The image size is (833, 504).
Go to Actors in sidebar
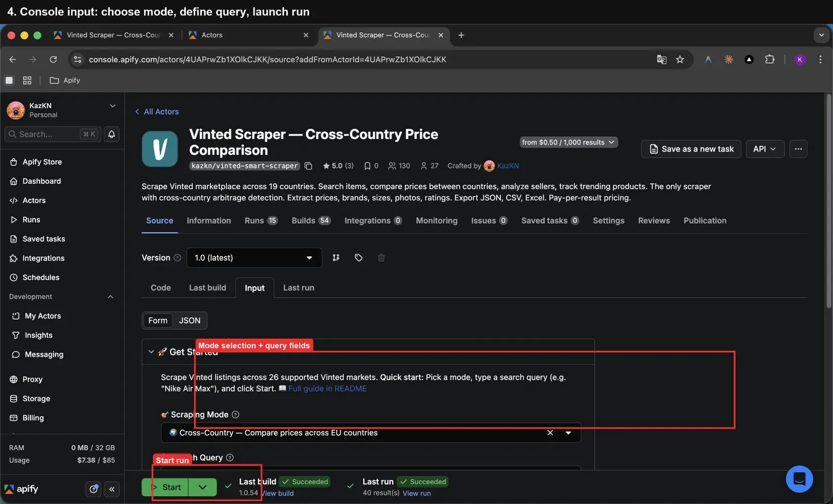point(34,200)
